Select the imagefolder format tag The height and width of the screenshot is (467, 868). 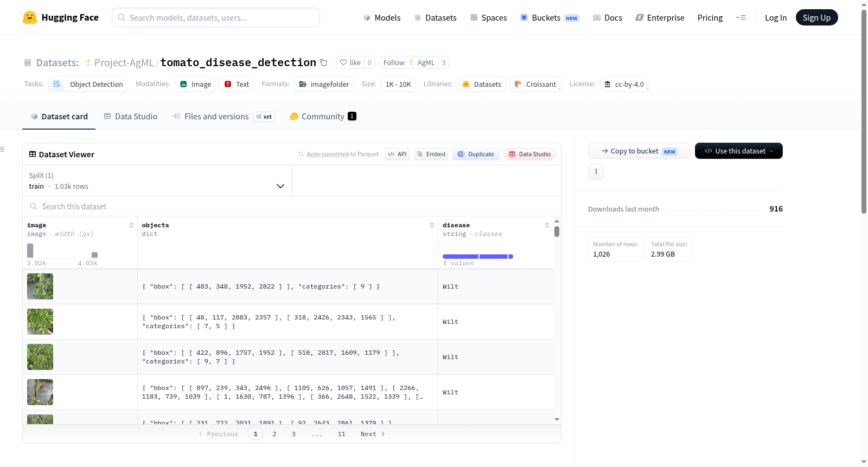[x=324, y=84]
